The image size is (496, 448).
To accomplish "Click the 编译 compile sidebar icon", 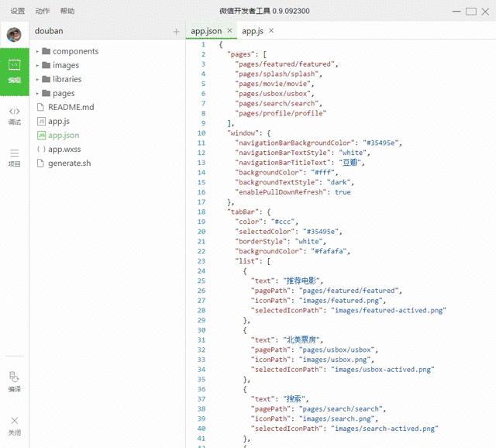I will pyautogui.click(x=14, y=382).
